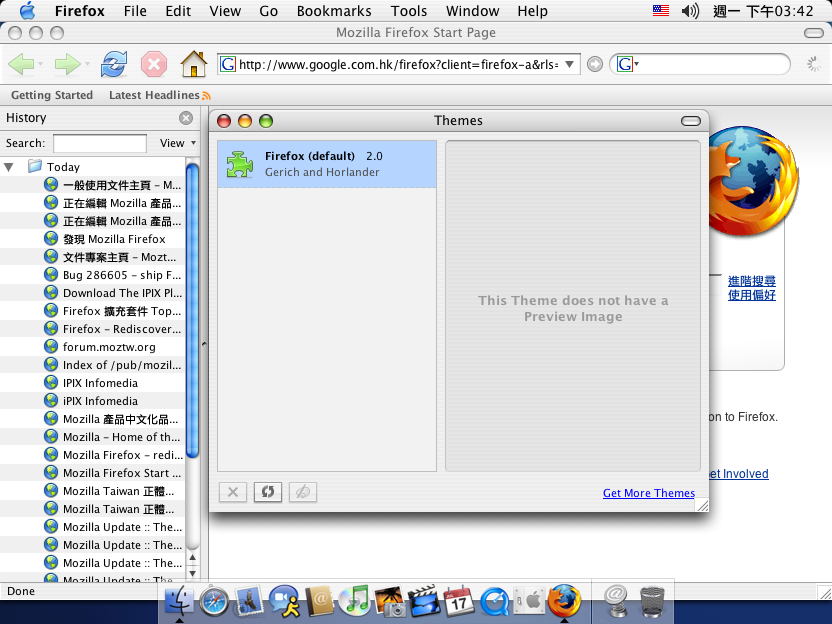832x624 pixels.
Task: Close the History sidebar panel
Action: click(185, 118)
